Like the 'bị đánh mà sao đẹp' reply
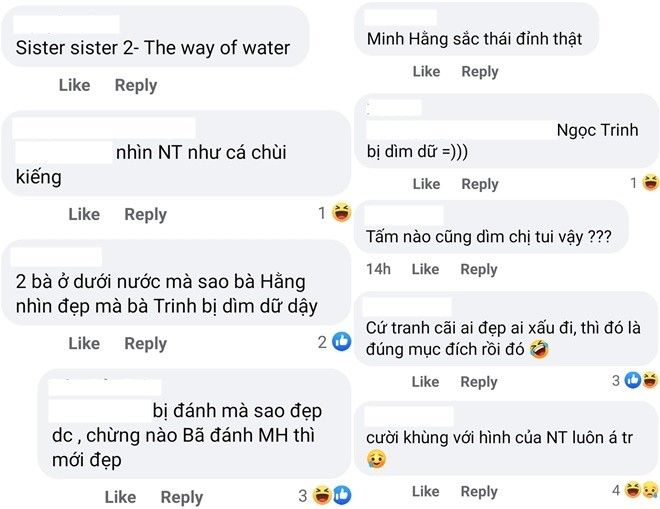The image size is (660, 509). point(120,497)
